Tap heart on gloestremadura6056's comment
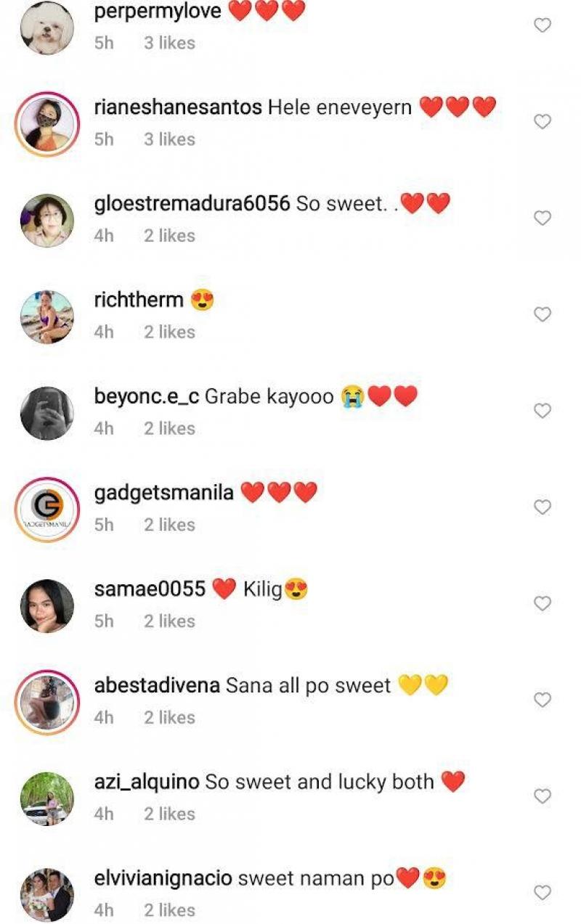Screen dimensions: 581x924 pos(543,218)
